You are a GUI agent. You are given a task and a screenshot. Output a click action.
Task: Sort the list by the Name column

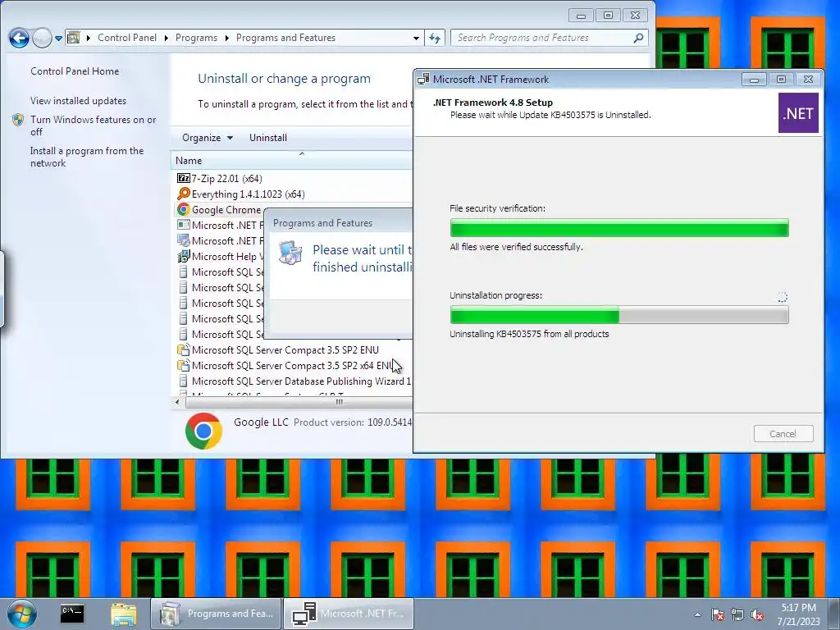click(x=292, y=161)
